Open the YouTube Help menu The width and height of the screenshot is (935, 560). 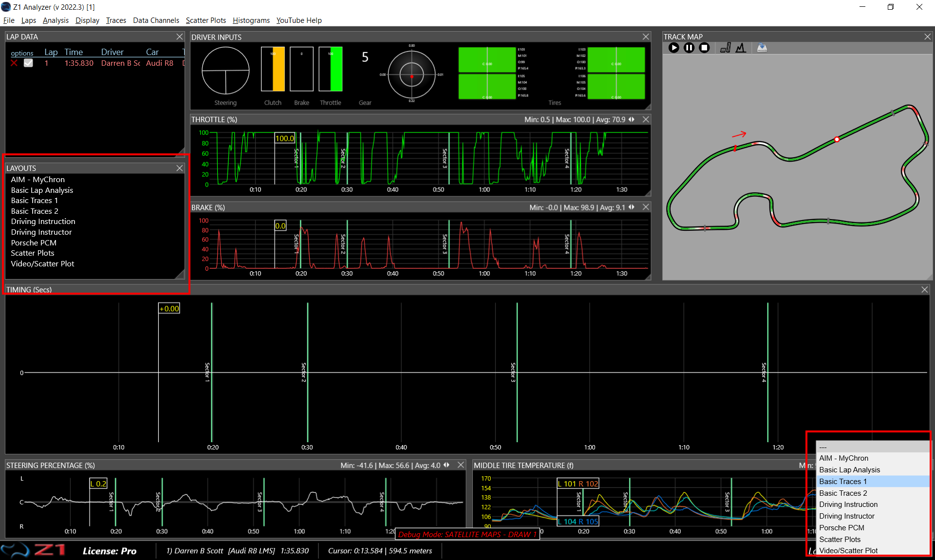(299, 20)
